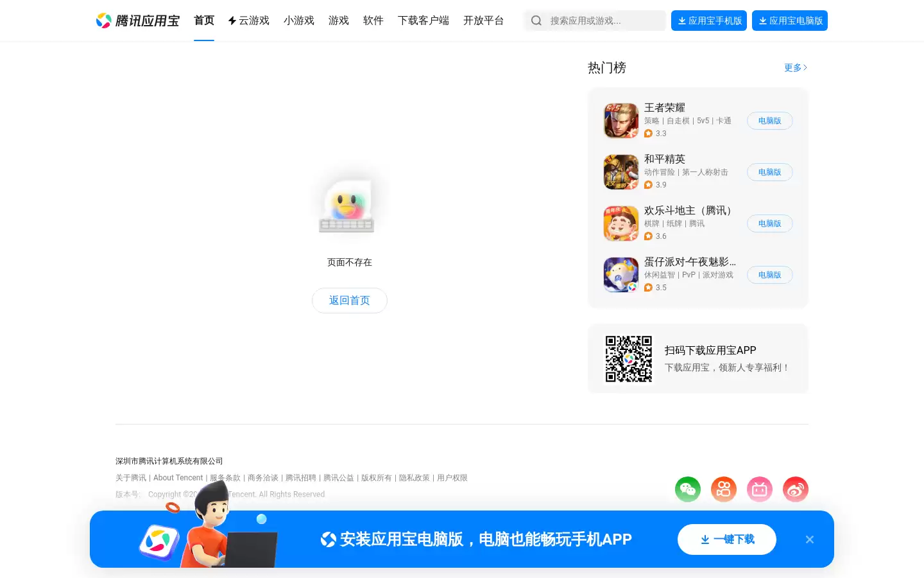
Task: Get 电脑版 for 王者荣耀
Action: click(770, 121)
